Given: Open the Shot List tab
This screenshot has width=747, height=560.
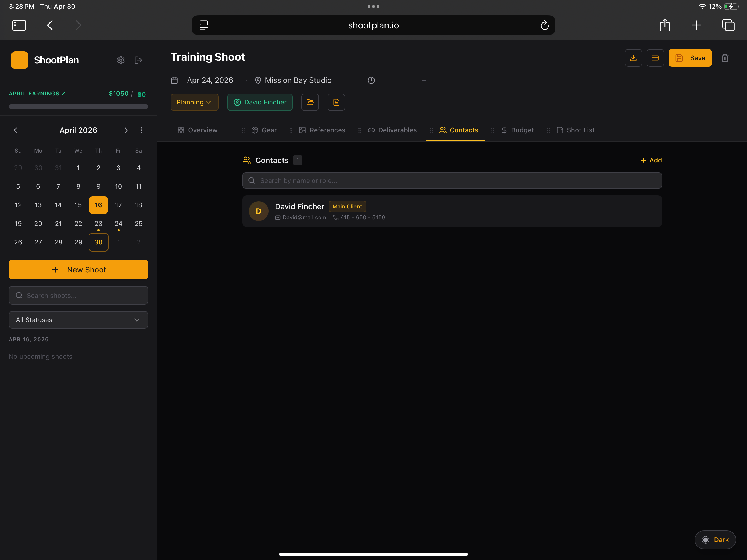Looking at the screenshot, I should [576, 130].
